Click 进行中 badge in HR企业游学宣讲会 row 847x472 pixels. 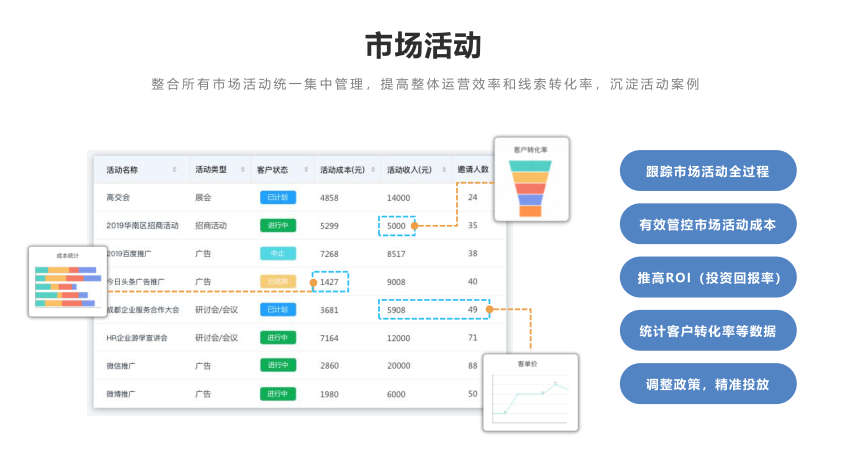278,338
